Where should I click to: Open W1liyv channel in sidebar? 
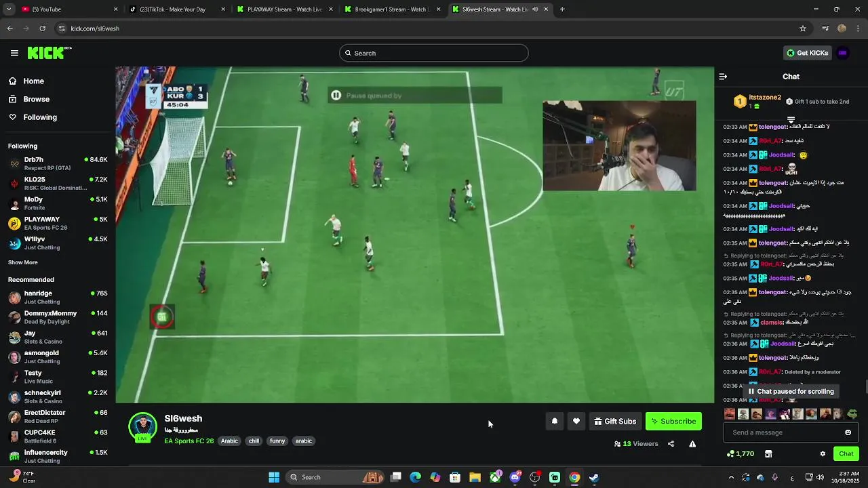(x=58, y=243)
